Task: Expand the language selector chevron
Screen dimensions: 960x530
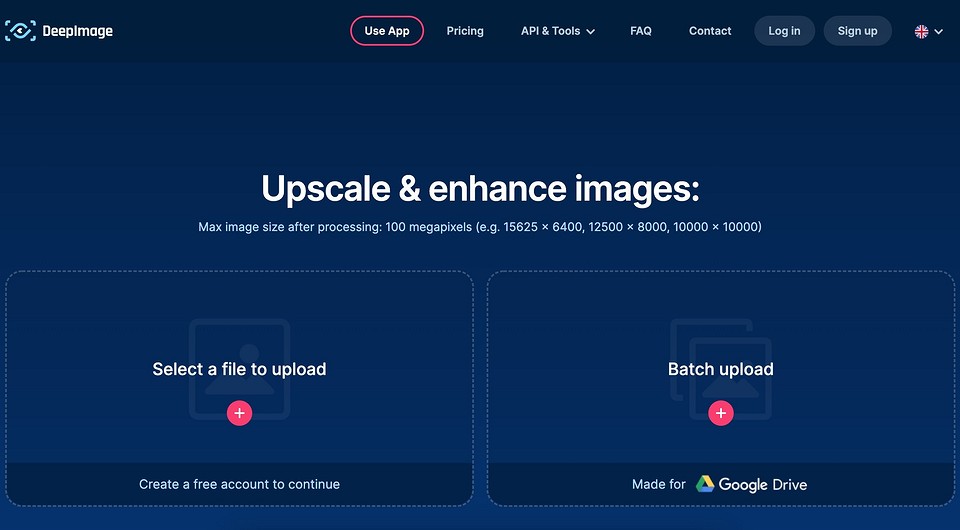Action: pyautogui.click(x=938, y=32)
